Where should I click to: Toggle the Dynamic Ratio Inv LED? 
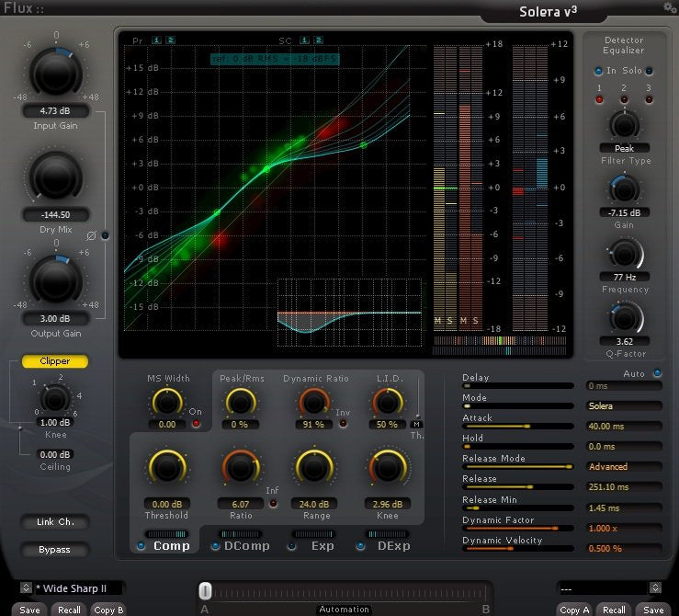click(x=344, y=424)
